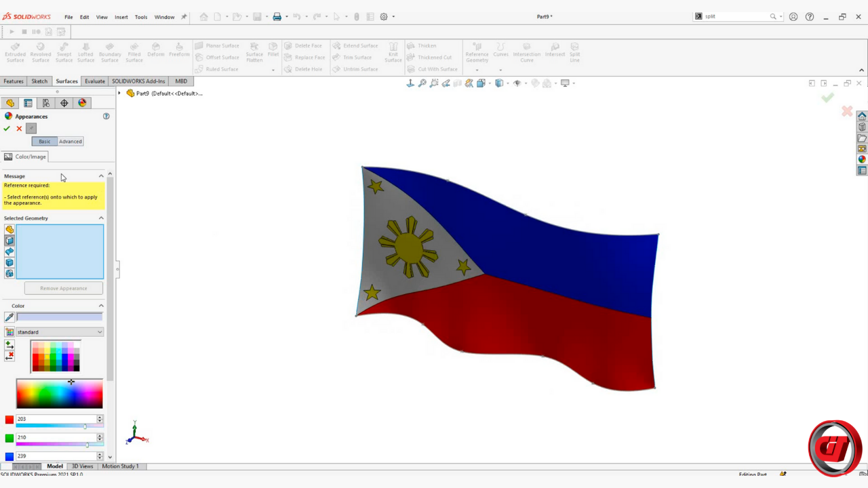This screenshot has width=868, height=488.
Task: Pick a color with the eyedropper tool
Action: tap(9, 317)
